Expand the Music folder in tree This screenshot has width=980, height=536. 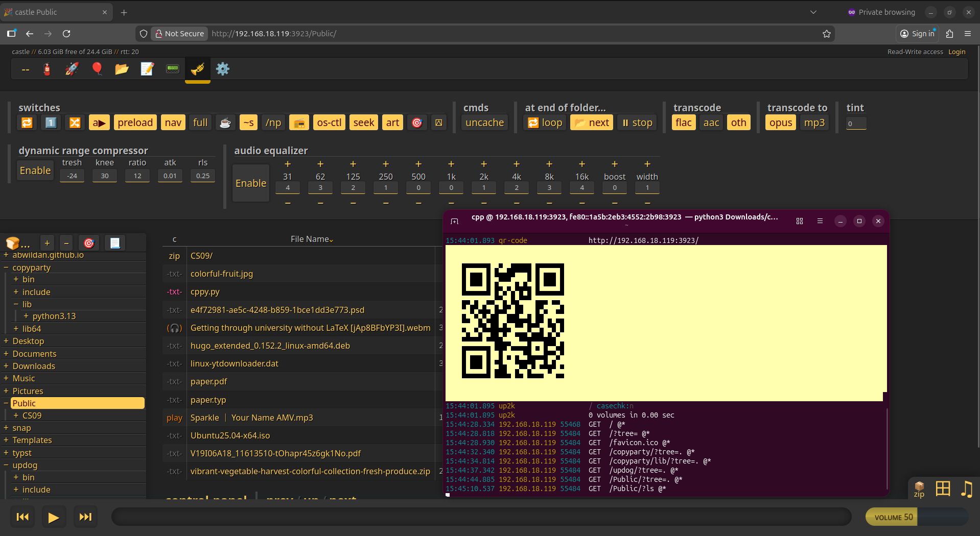pos(6,378)
